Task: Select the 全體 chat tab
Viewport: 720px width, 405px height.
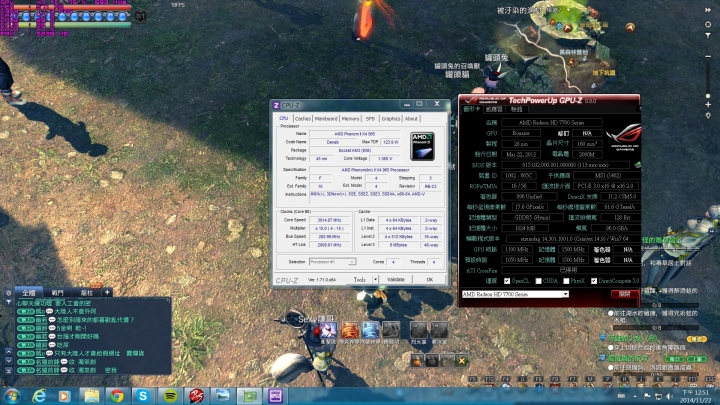Action: [28, 292]
